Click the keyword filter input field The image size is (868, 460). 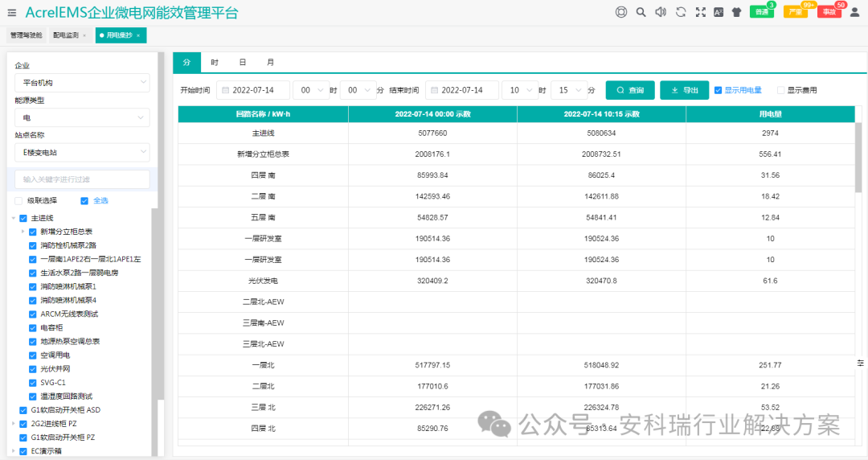click(82, 179)
